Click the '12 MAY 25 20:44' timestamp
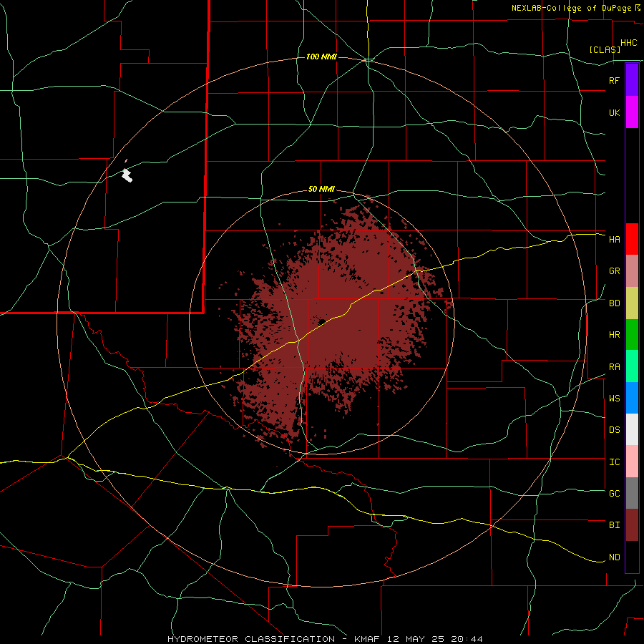Viewport: 644px width, 644px height. pyautogui.click(x=434, y=639)
